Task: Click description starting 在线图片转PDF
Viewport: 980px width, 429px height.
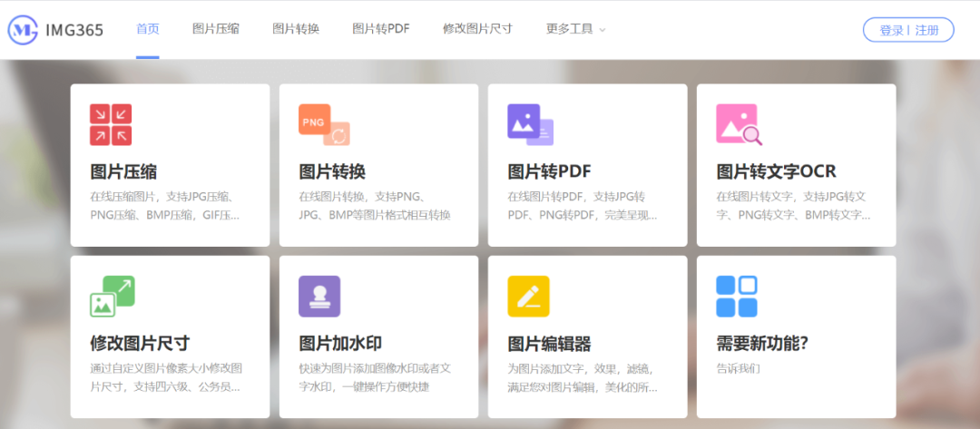Action: point(583,206)
